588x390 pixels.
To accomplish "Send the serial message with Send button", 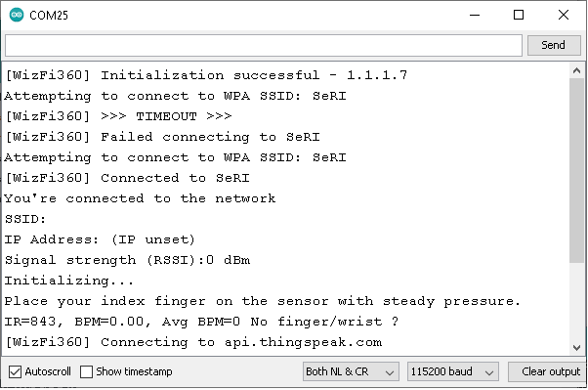I will [554, 45].
